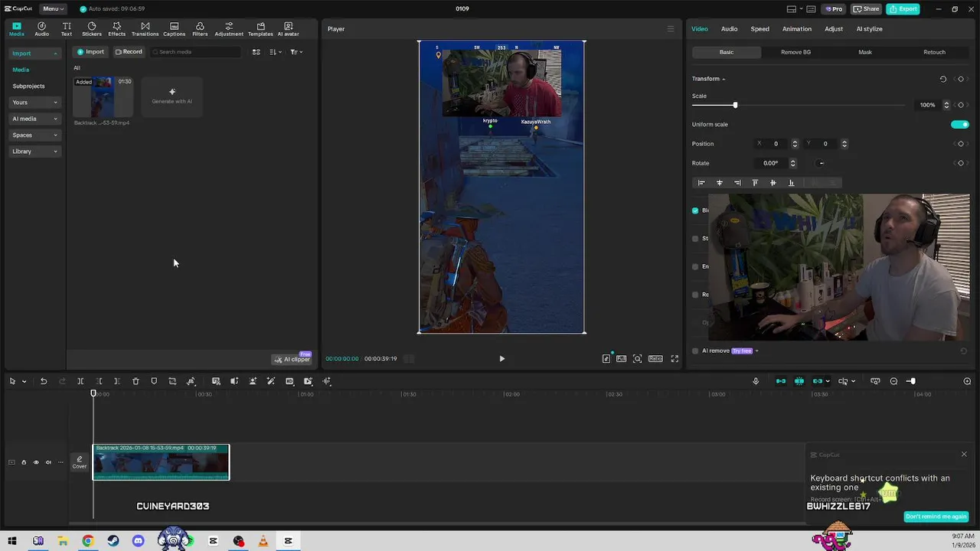980x551 pixels.
Task: Click the crop icon in timeline toolbar
Action: tap(172, 381)
